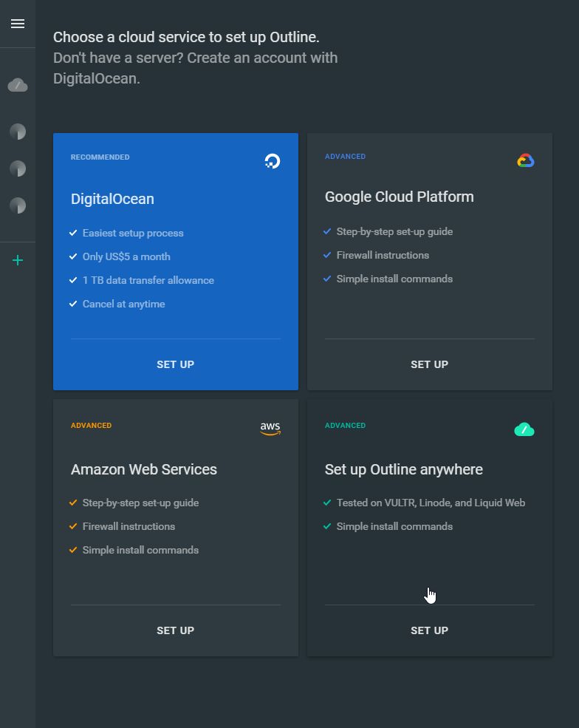Select the last server icon above the plus
The image size is (579, 728).
click(x=18, y=205)
